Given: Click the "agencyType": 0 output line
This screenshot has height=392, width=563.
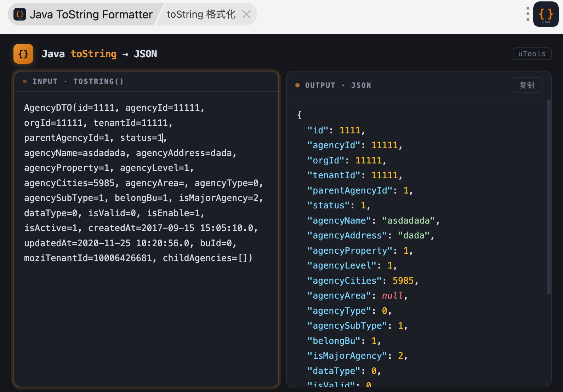Looking at the screenshot, I should pyautogui.click(x=349, y=311).
